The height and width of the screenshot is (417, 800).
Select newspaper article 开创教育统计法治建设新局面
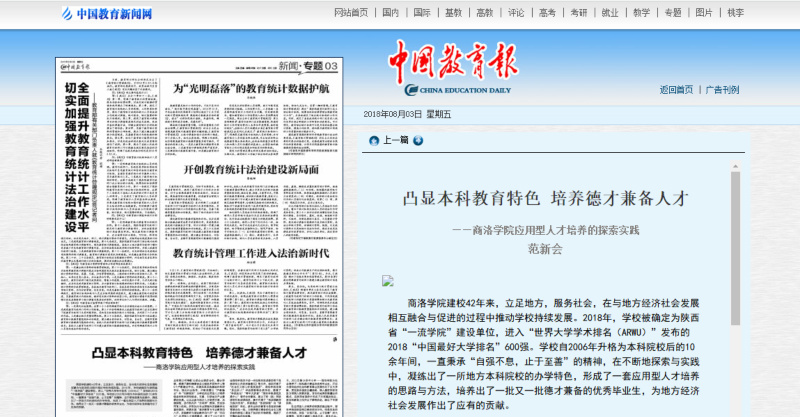pyautogui.click(x=251, y=169)
